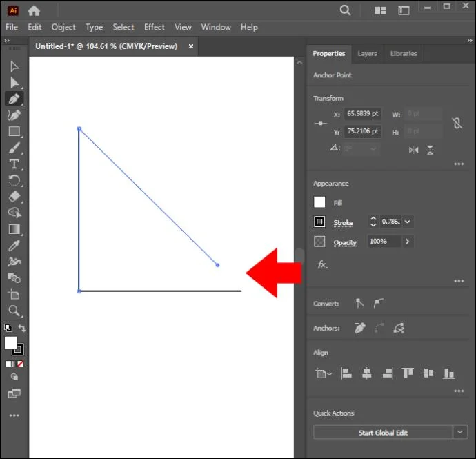The width and height of the screenshot is (476, 459).
Task: Remove selected anchor points
Action: pyautogui.click(x=359, y=328)
